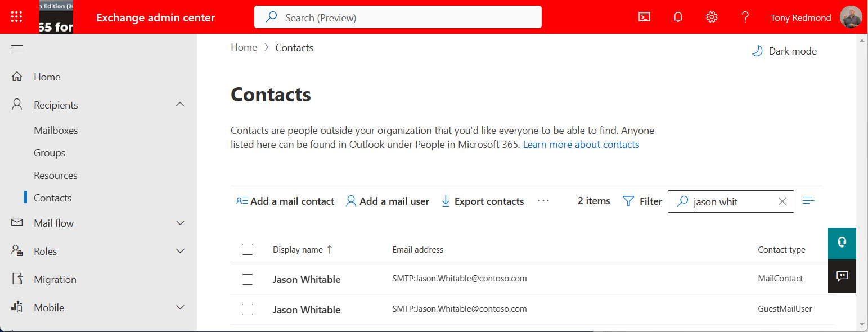
Task: Select the checkbox for the GuestMailUser Jason Whitable
Action: click(248, 309)
